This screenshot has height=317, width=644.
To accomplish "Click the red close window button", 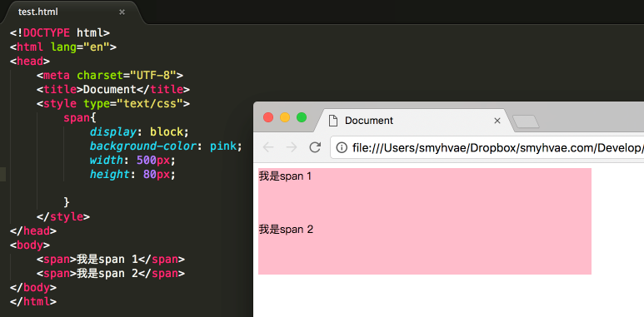I will pyautogui.click(x=268, y=117).
